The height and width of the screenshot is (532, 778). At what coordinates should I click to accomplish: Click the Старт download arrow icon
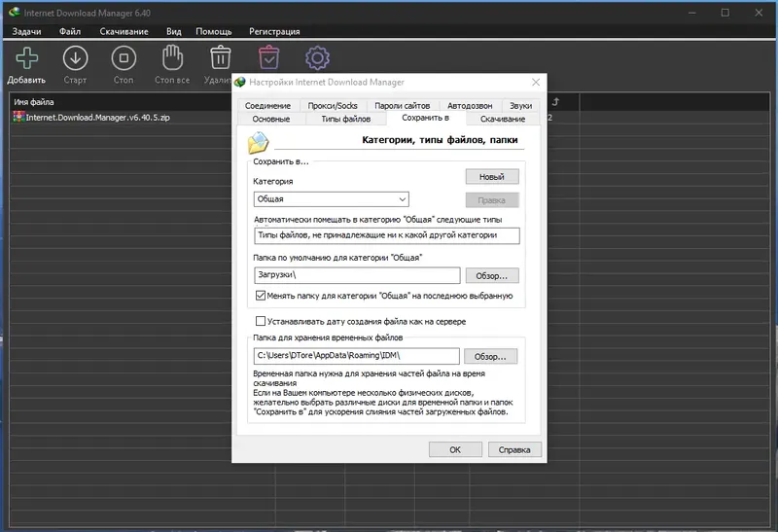(x=76, y=58)
